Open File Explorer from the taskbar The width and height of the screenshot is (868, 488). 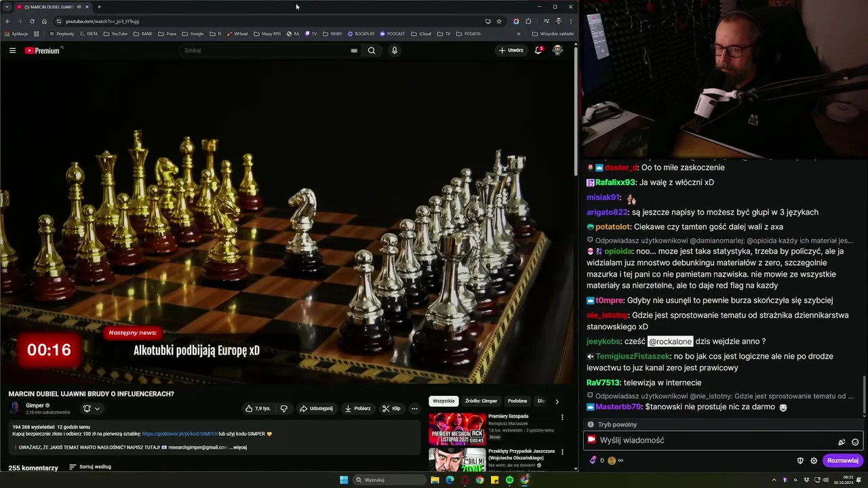[x=435, y=480]
